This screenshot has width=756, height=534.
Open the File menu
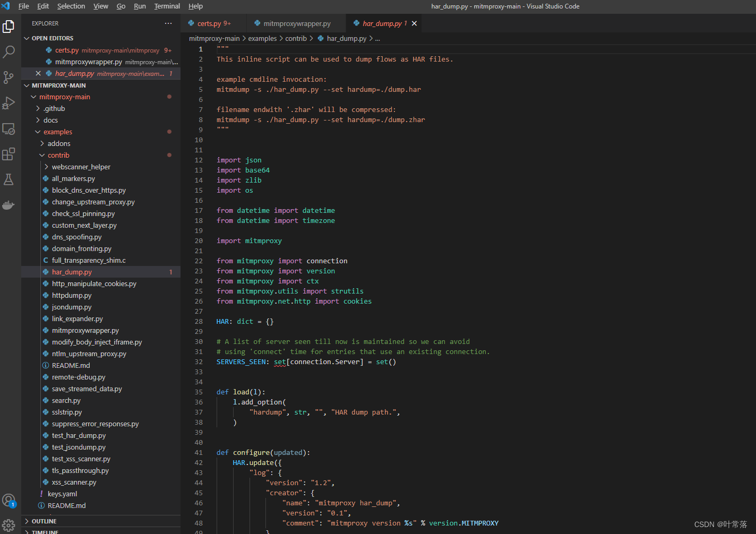click(24, 6)
